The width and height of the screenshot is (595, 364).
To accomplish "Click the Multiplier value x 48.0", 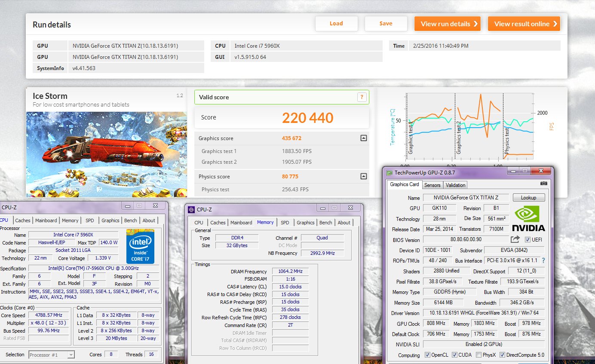I will (x=49, y=323).
